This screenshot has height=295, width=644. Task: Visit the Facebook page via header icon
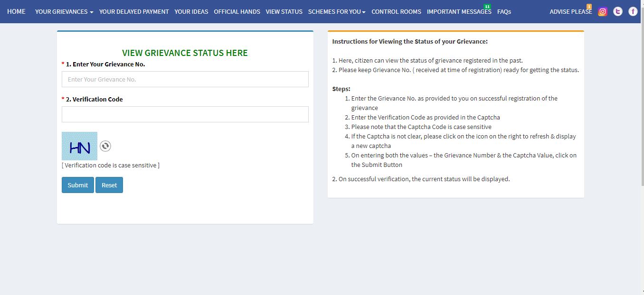[x=633, y=11]
